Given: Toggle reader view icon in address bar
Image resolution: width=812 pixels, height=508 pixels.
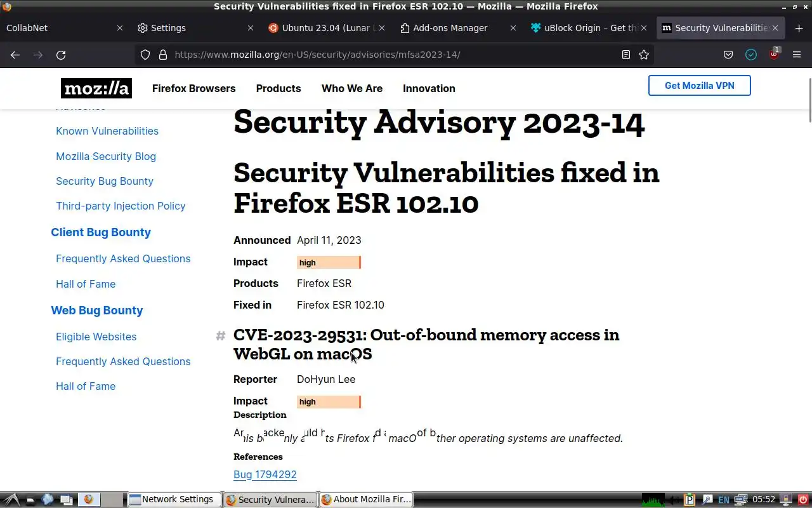Looking at the screenshot, I should [x=626, y=55].
